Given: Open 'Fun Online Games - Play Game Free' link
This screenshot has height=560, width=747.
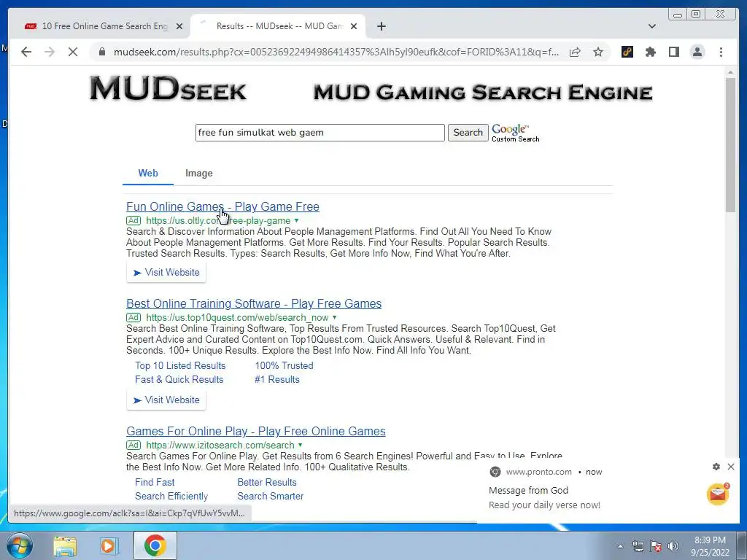Looking at the screenshot, I should pos(222,206).
